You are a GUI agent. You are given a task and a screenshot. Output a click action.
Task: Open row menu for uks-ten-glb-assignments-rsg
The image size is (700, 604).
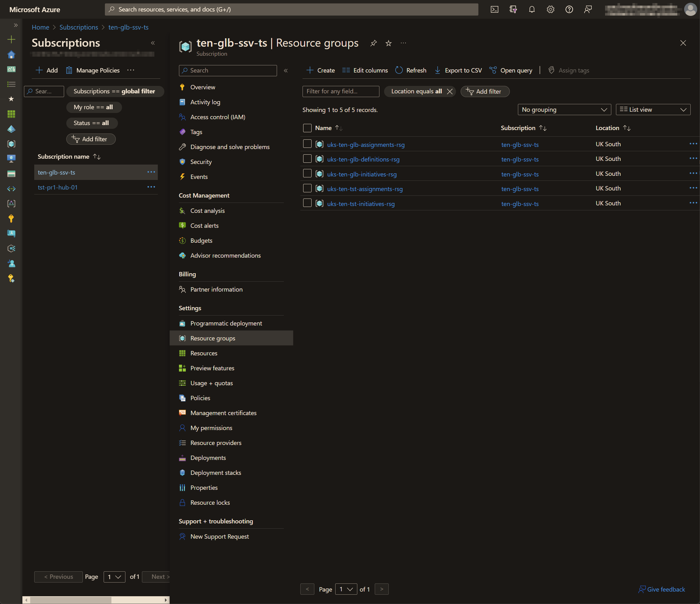pyautogui.click(x=693, y=144)
